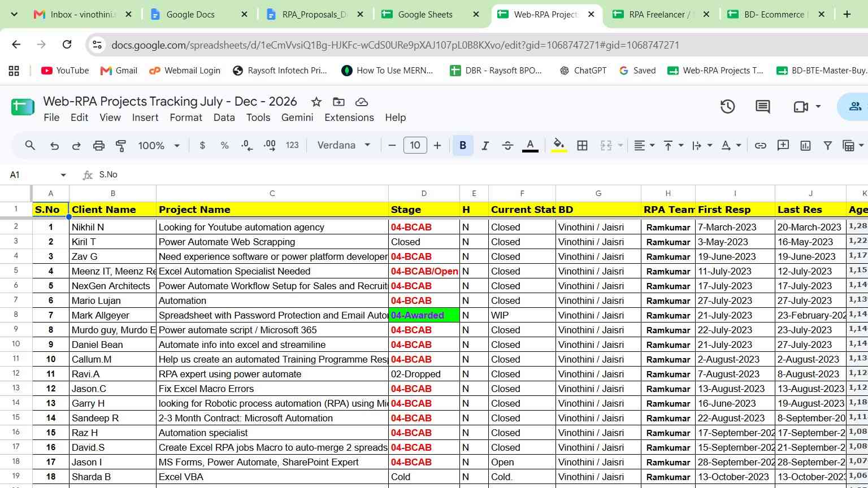Click increase font size plus button
The height and width of the screenshot is (488, 868).
pos(437,146)
